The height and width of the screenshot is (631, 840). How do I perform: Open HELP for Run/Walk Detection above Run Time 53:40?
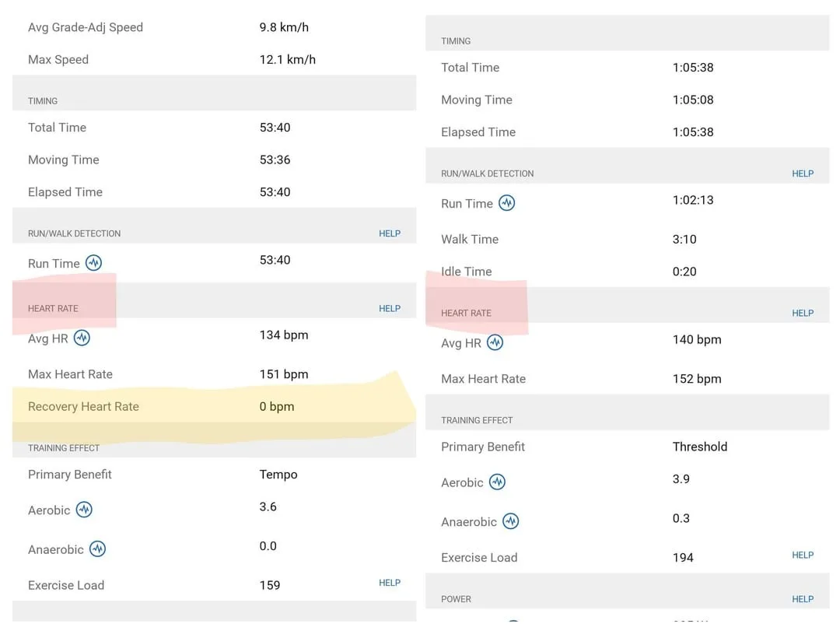coord(390,233)
